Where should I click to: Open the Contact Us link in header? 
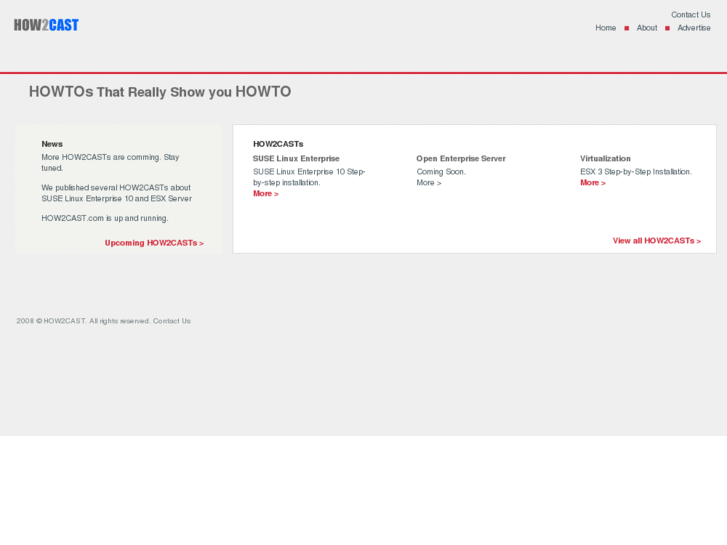point(690,15)
